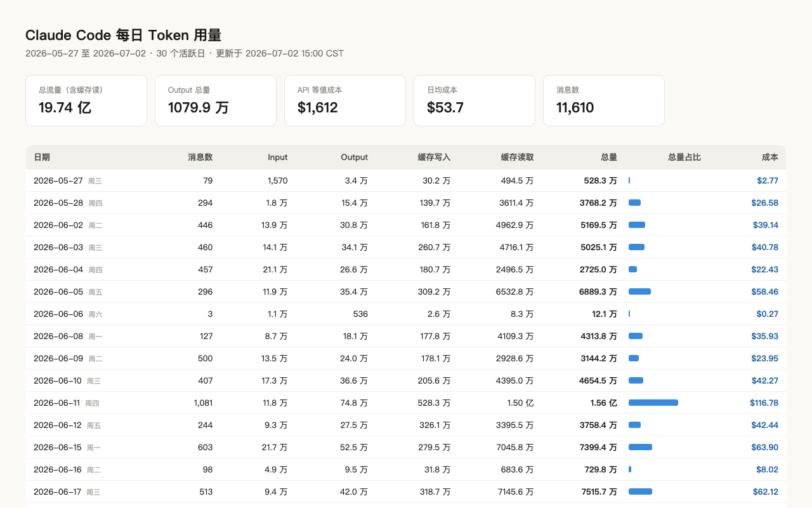The width and height of the screenshot is (812, 508).
Task: Click the share bar in the 2026-06-15 row
Action: tap(640, 447)
